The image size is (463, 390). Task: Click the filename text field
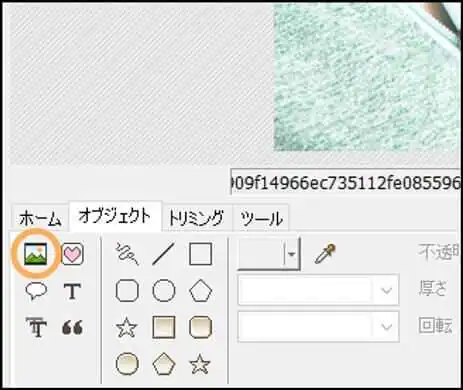click(x=346, y=182)
